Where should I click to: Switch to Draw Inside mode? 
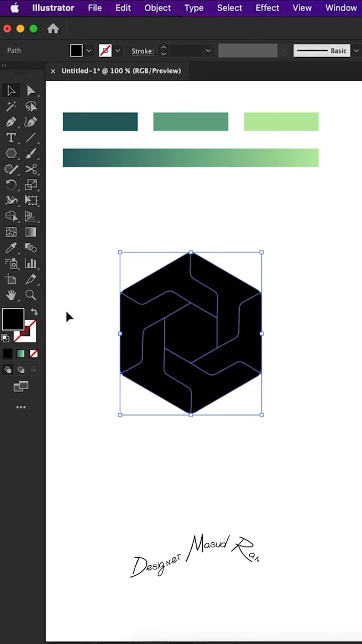(34, 370)
